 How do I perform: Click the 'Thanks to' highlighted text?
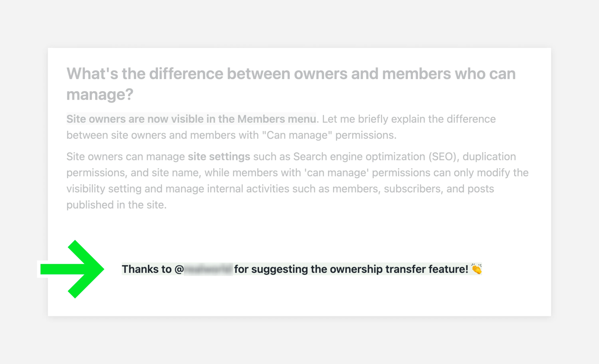pos(147,269)
